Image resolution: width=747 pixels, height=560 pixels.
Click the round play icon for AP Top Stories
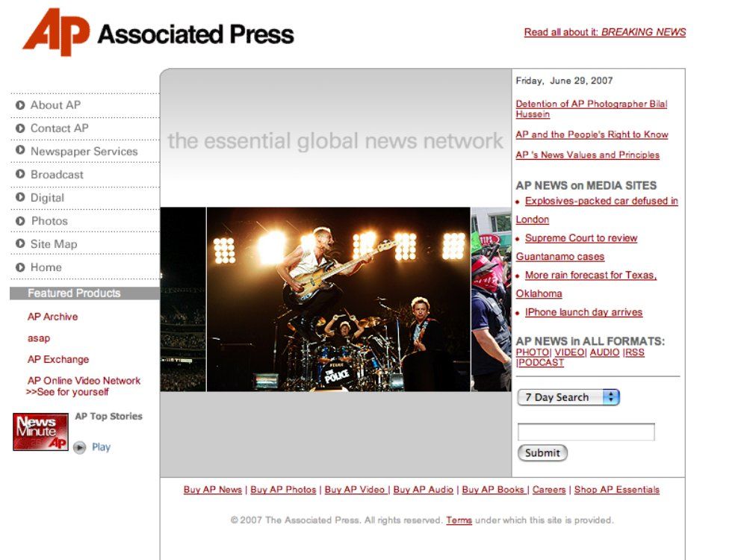[80, 447]
